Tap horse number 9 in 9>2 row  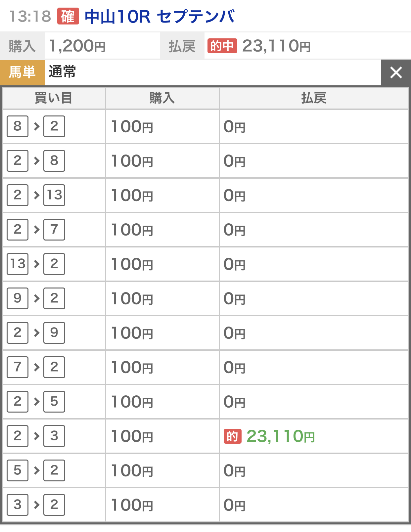coord(18,298)
